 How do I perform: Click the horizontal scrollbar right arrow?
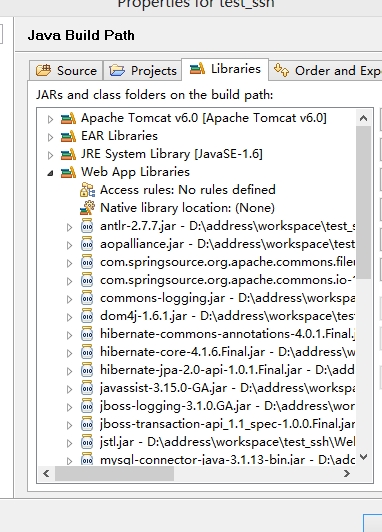(347, 473)
